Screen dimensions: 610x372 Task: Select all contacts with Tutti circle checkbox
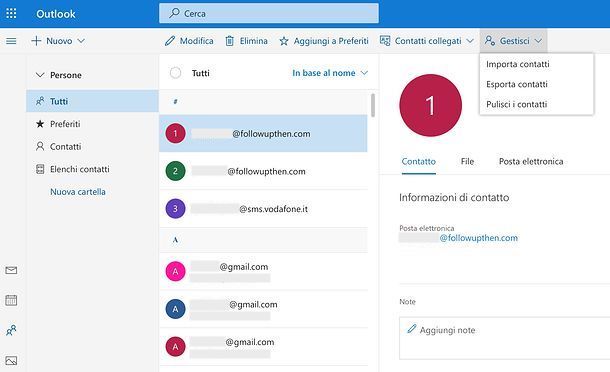click(x=175, y=73)
